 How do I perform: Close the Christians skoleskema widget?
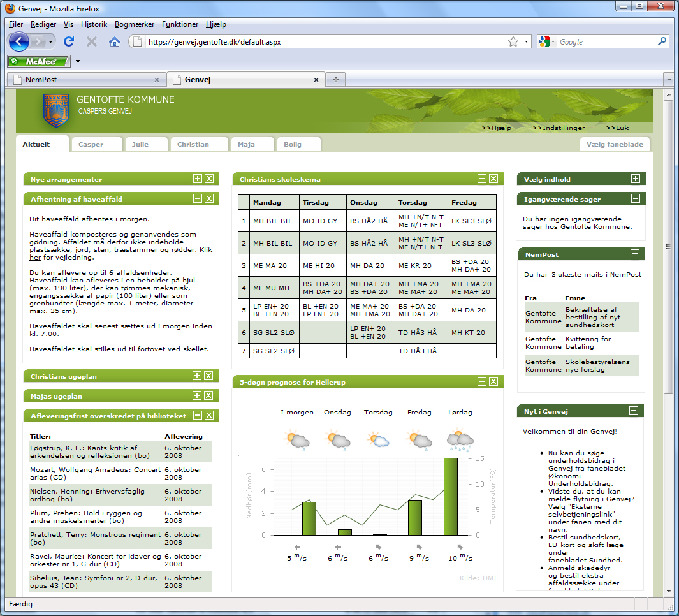(x=493, y=179)
